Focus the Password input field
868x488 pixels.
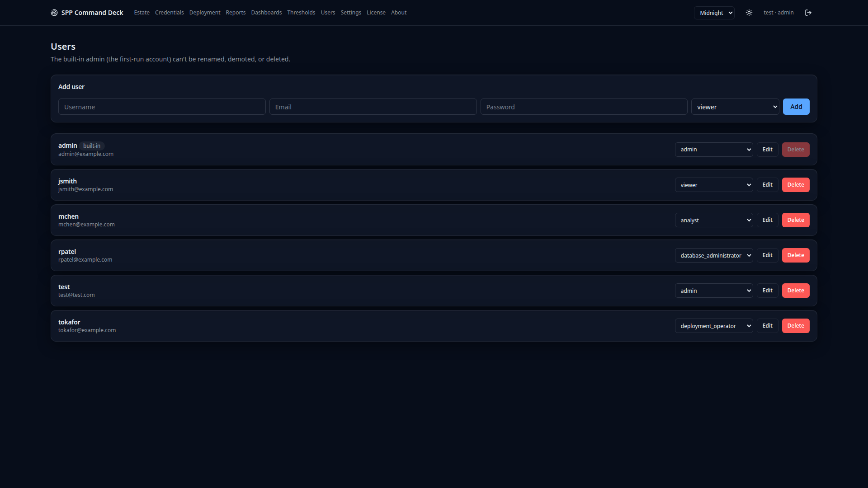[584, 107]
